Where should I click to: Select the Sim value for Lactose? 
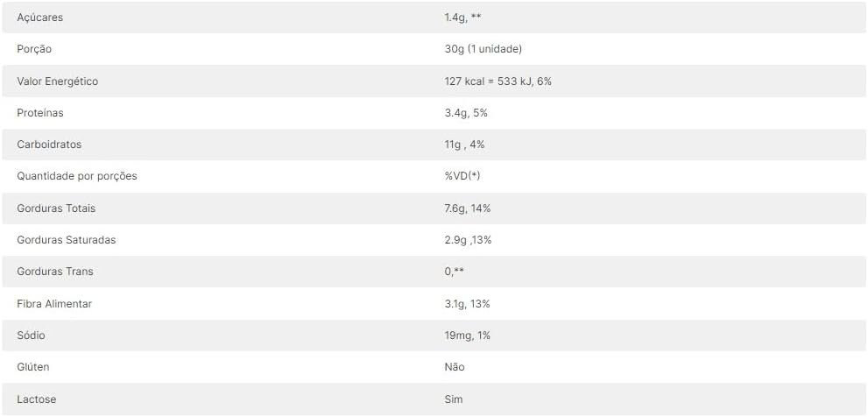(454, 399)
